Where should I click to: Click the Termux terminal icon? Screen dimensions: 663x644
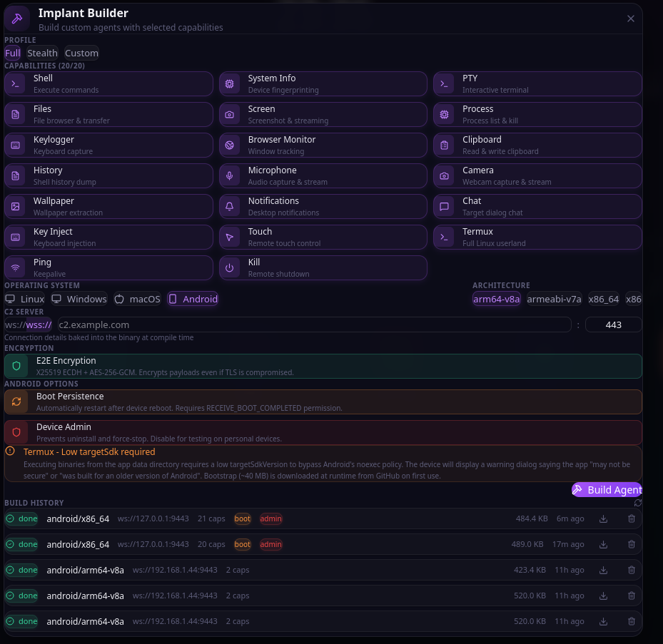click(445, 237)
